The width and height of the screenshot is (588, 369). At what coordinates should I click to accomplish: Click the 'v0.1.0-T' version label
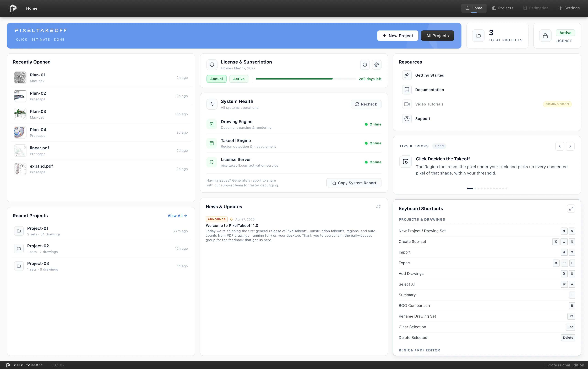coord(59,365)
